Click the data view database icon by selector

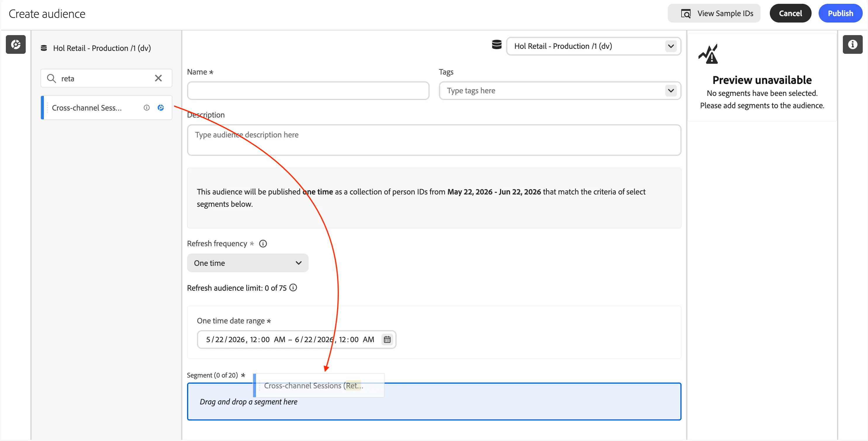tap(497, 45)
